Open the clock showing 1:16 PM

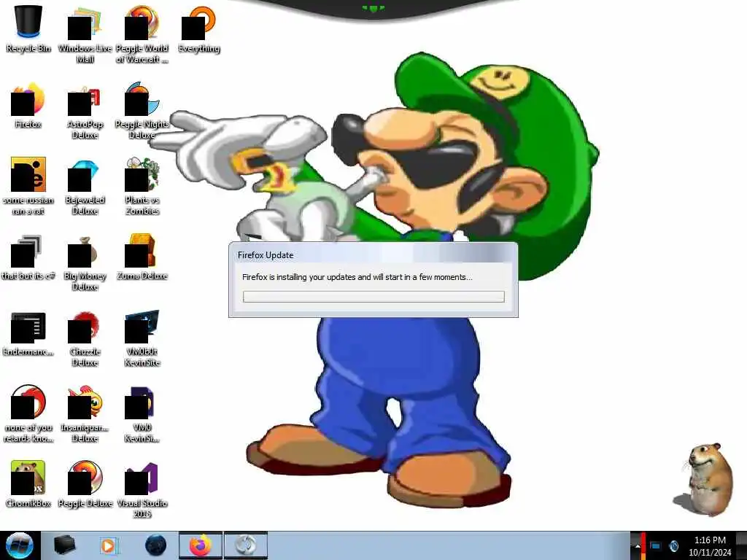710,546
